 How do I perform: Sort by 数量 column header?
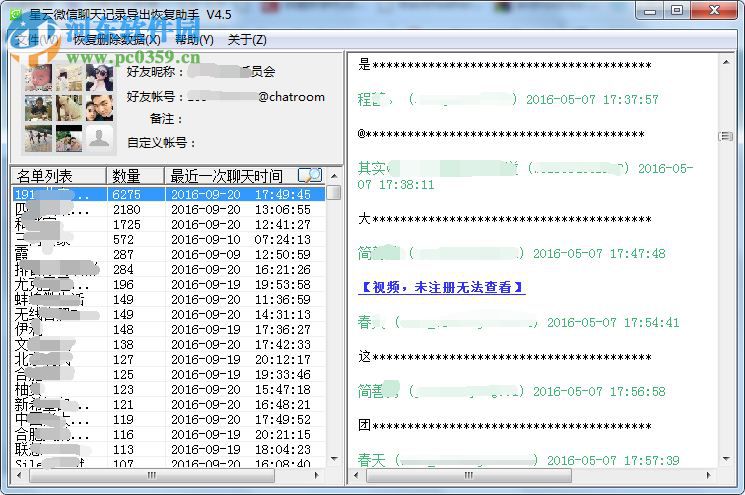135,176
